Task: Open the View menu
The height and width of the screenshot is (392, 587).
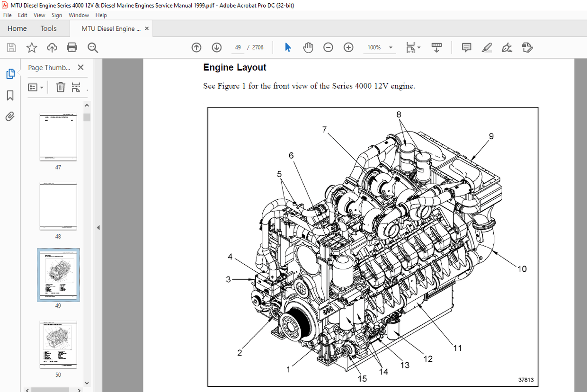Action: [39, 15]
